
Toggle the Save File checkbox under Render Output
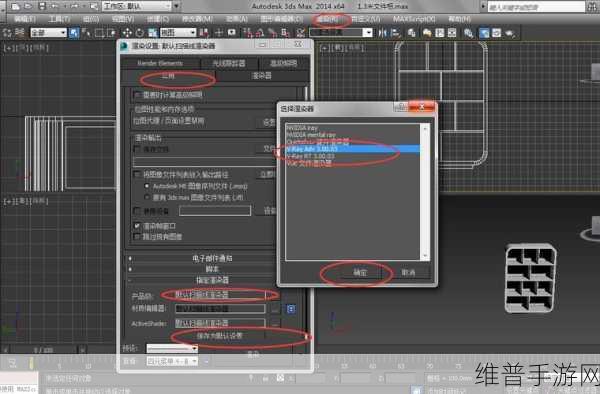pyautogui.click(x=137, y=148)
